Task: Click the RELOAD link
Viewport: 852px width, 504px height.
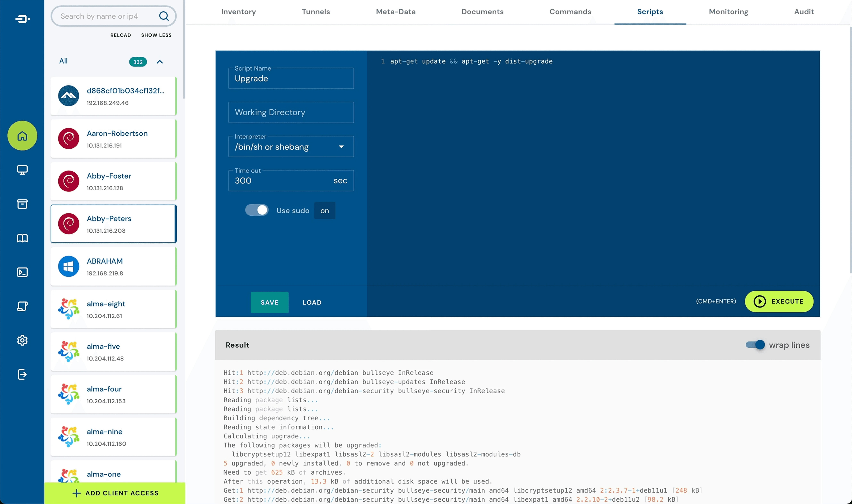Action: pyautogui.click(x=121, y=35)
